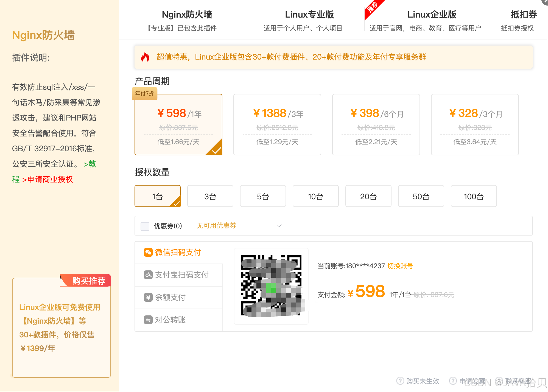Choose the ¥598 one-year plan
The height and width of the screenshot is (392, 548).
(178, 125)
